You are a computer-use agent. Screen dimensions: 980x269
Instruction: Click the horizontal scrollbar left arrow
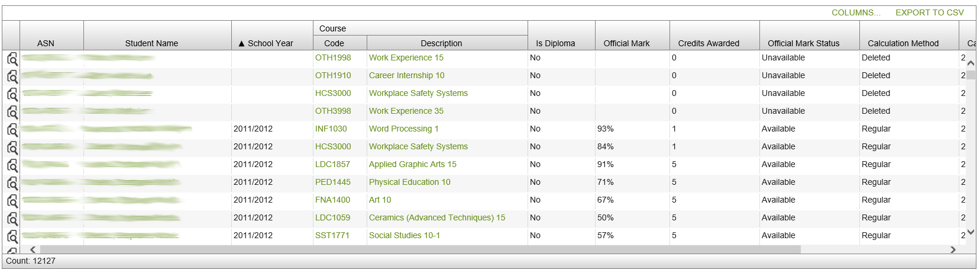point(33,250)
